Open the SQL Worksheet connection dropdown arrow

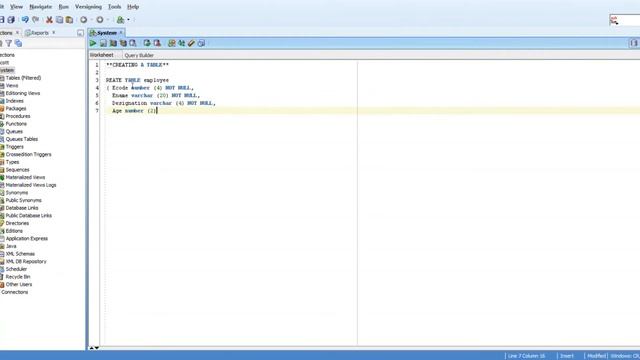[x=129, y=20]
